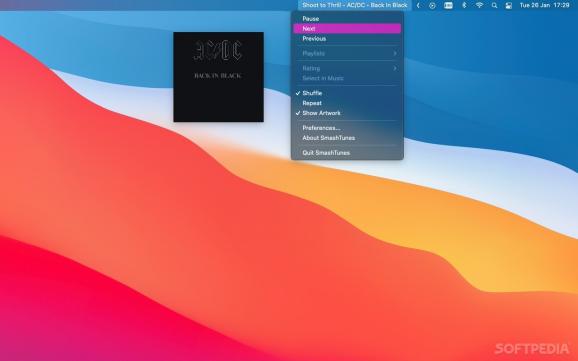Screen dimensions: 578x361
Task: Expand the Playlists submenu arrow
Action: tap(395, 53)
